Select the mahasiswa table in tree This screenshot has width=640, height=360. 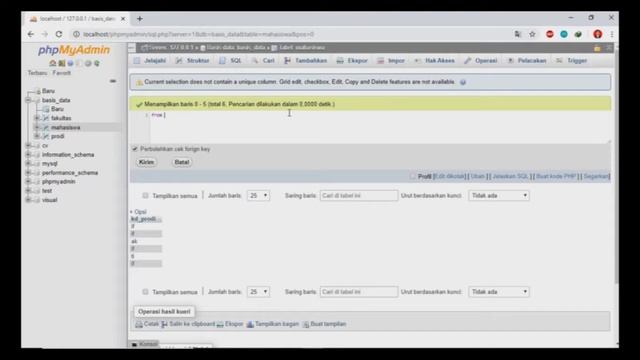(66, 127)
